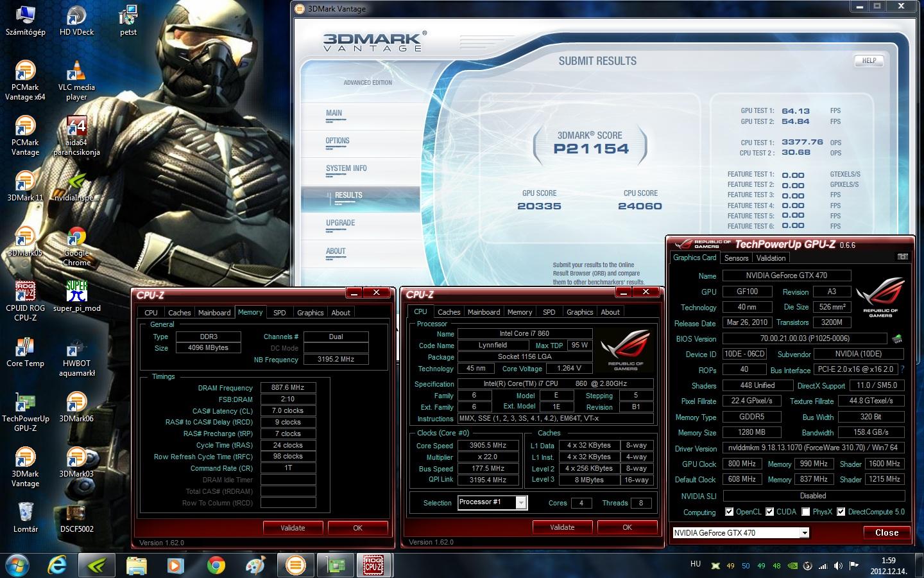The width and height of the screenshot is (924, 578).
Task: Click Validate in CPU-Z memory window
Action: click(293, 528)
